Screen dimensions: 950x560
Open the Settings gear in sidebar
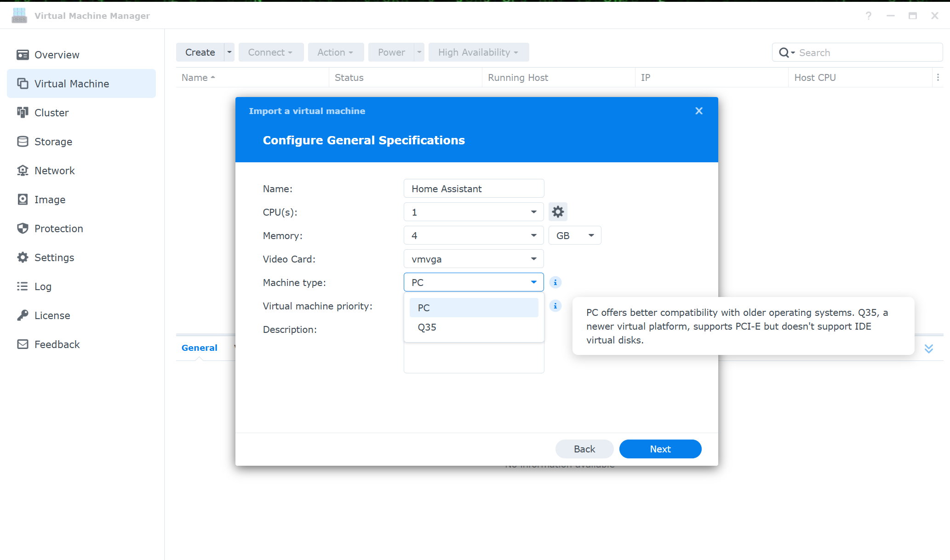pyautogui.click(x=23, y=257)
